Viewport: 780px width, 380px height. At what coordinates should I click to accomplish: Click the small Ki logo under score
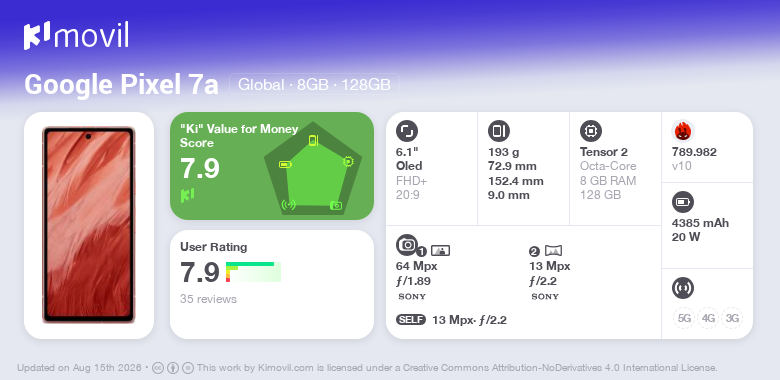click(187, 195)
